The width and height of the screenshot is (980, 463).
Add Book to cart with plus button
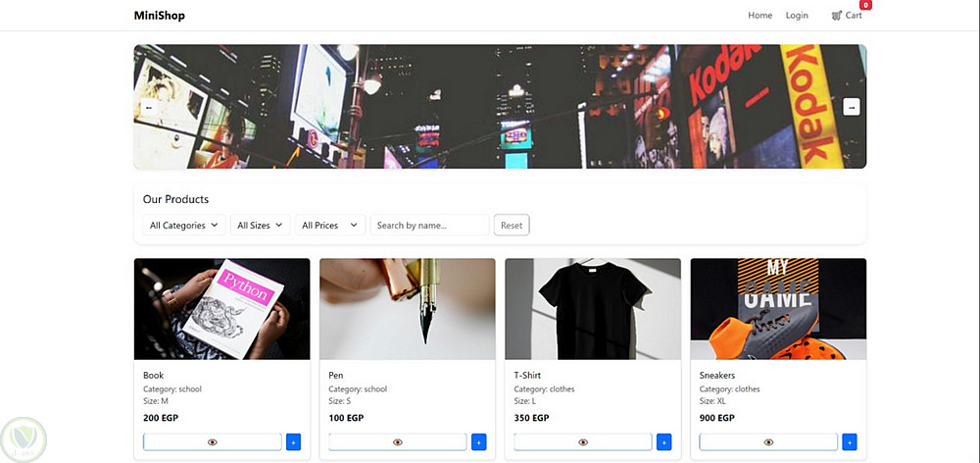(294, 441)
